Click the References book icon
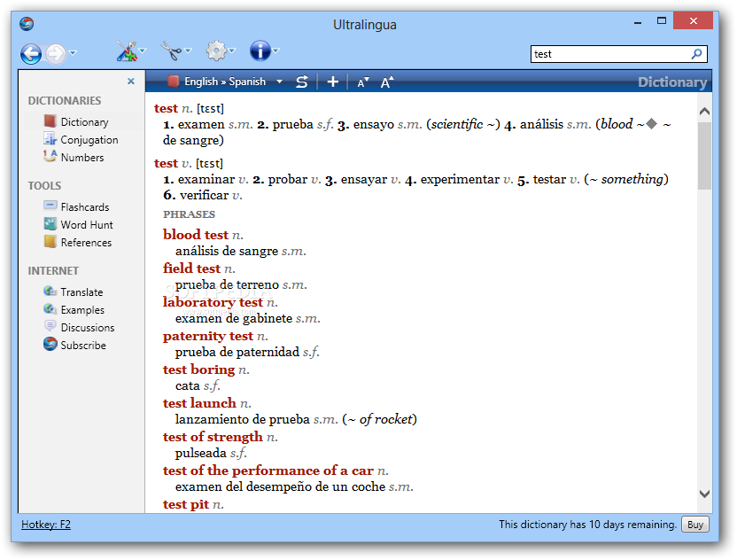 point(50,241)
